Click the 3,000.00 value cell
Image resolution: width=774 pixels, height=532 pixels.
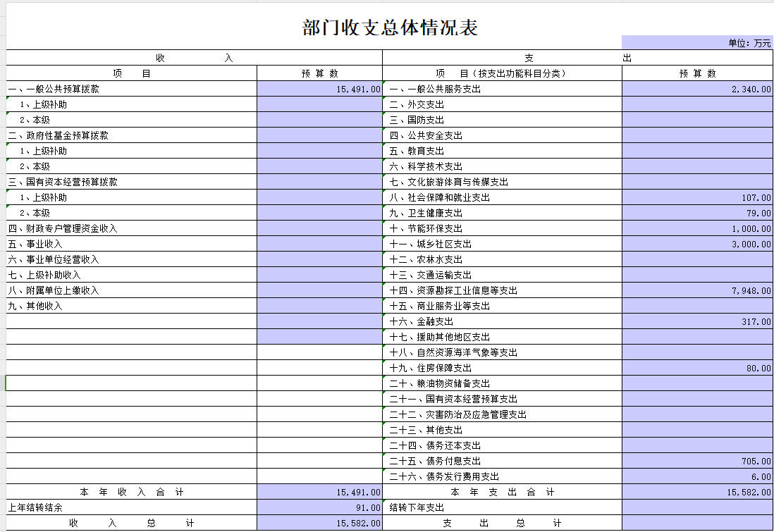(x=697, y=244)
